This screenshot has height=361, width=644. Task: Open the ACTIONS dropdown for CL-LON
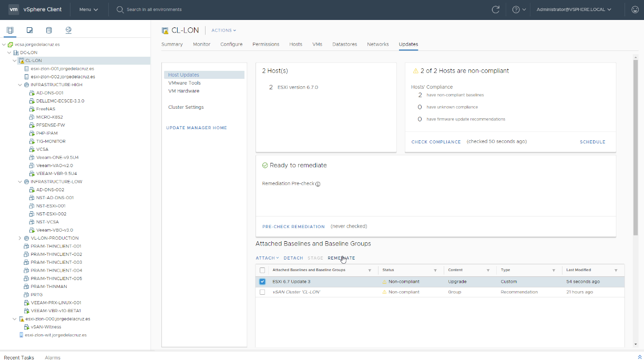pos(223,30)
